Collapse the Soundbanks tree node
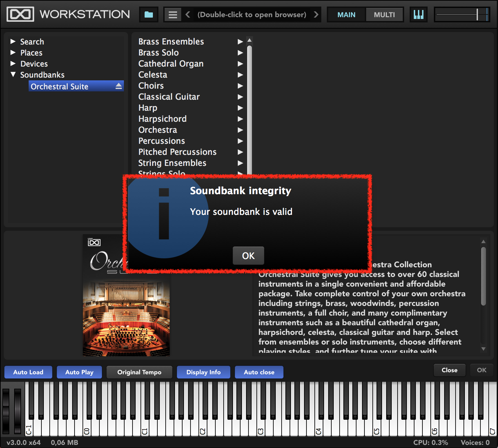 click(x=13, y=74)
